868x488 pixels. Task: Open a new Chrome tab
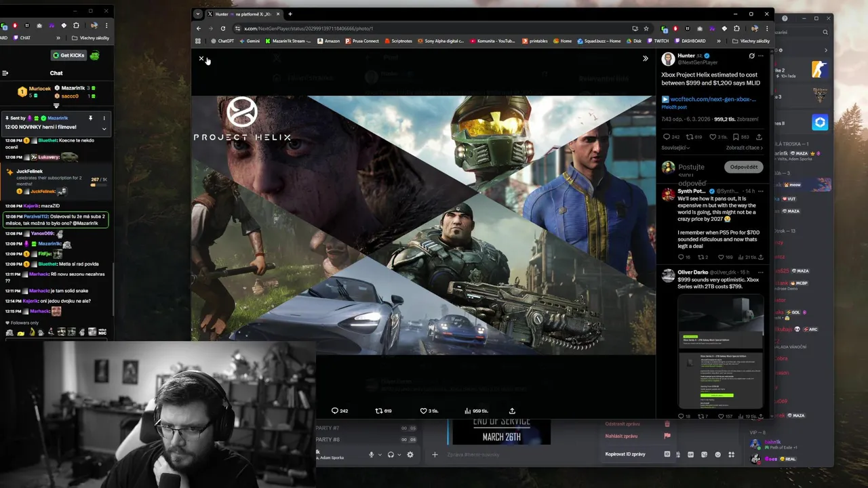[x=290, y=14]
